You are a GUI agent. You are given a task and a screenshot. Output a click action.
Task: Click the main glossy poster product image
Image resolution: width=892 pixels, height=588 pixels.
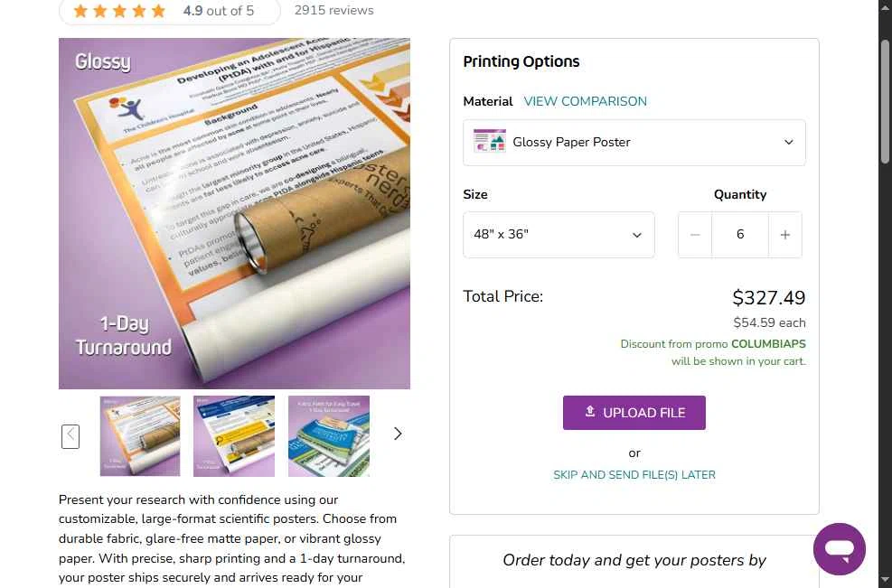[x=234, y=213]
